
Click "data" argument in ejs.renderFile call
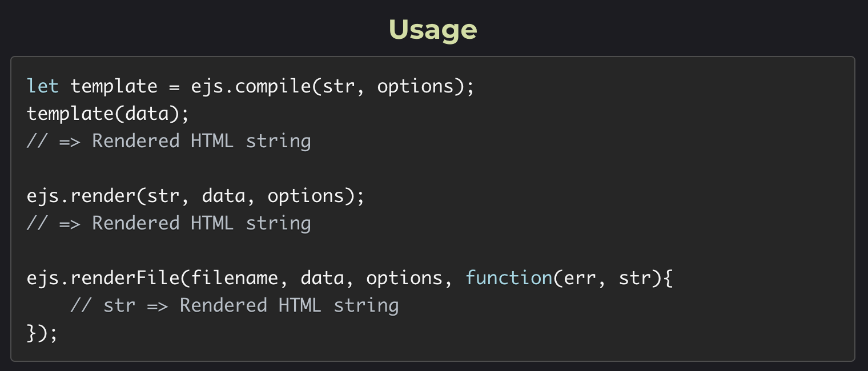(322, 278)
